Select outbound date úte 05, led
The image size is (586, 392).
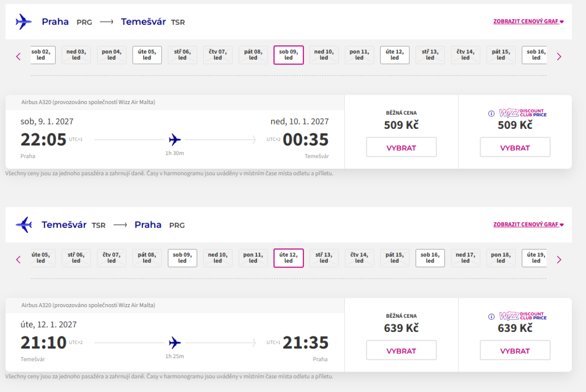147,55
